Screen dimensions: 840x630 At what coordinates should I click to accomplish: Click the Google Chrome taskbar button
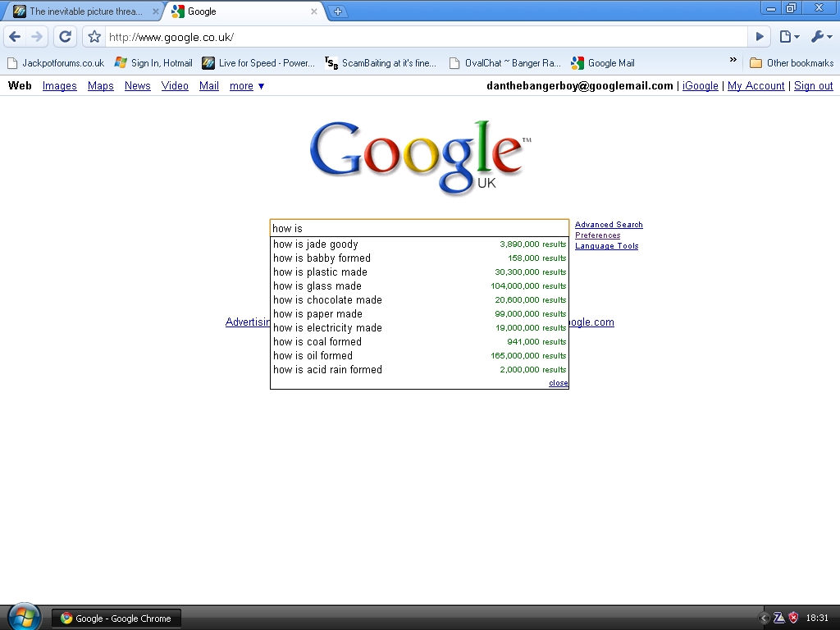(116, 619)
